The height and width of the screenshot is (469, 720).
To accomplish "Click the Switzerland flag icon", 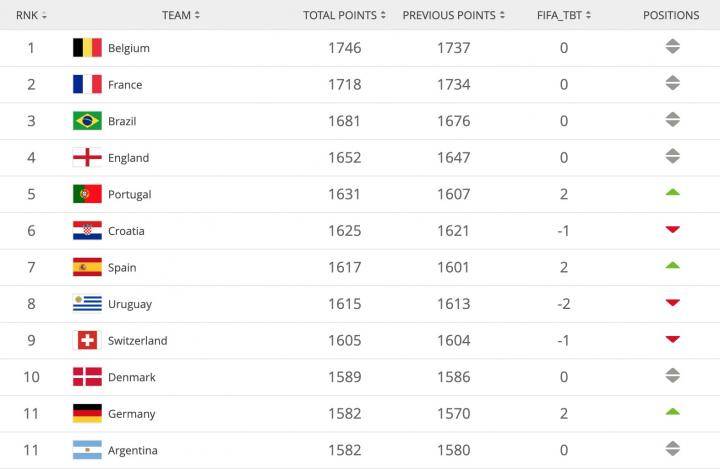I will [x=87, y=340].
